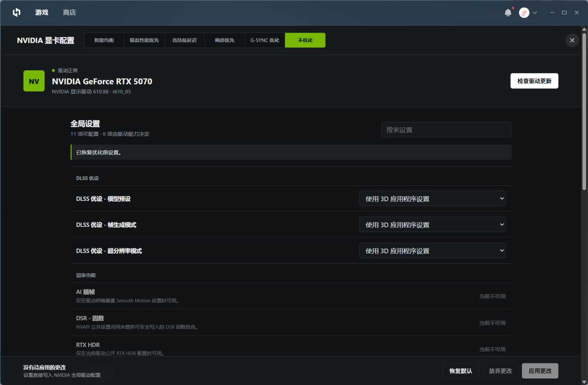Click the DSR - 因数 setting label
Image resolution: width=588 pixels, height=385 pixels.
pyautogui.click(x=90, y=318)
